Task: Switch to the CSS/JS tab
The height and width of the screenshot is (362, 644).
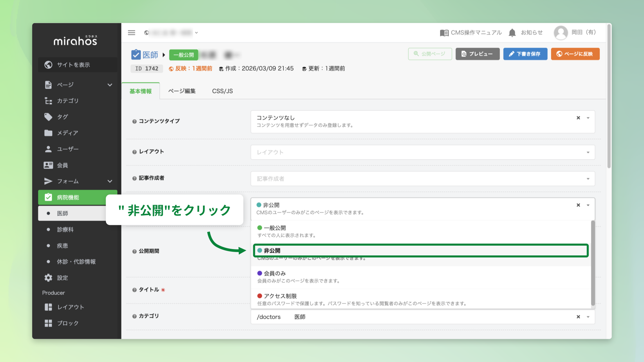Action: (222, 91)
